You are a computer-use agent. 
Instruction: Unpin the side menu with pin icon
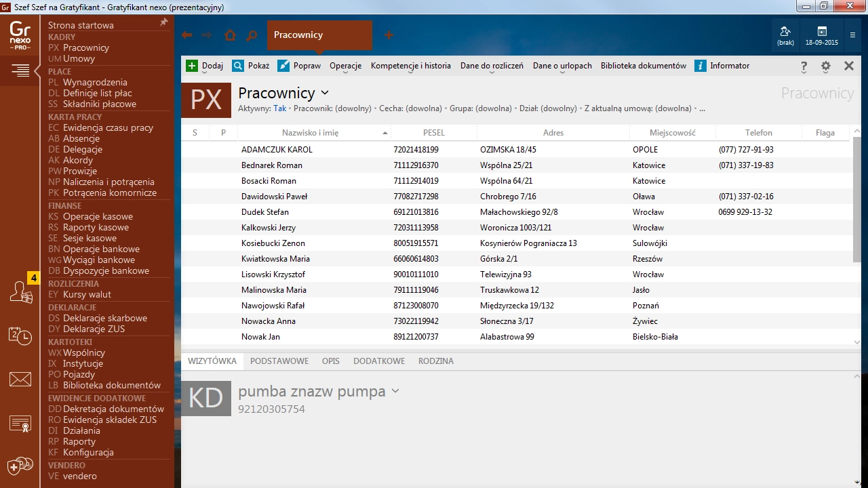tap(163, 22)
